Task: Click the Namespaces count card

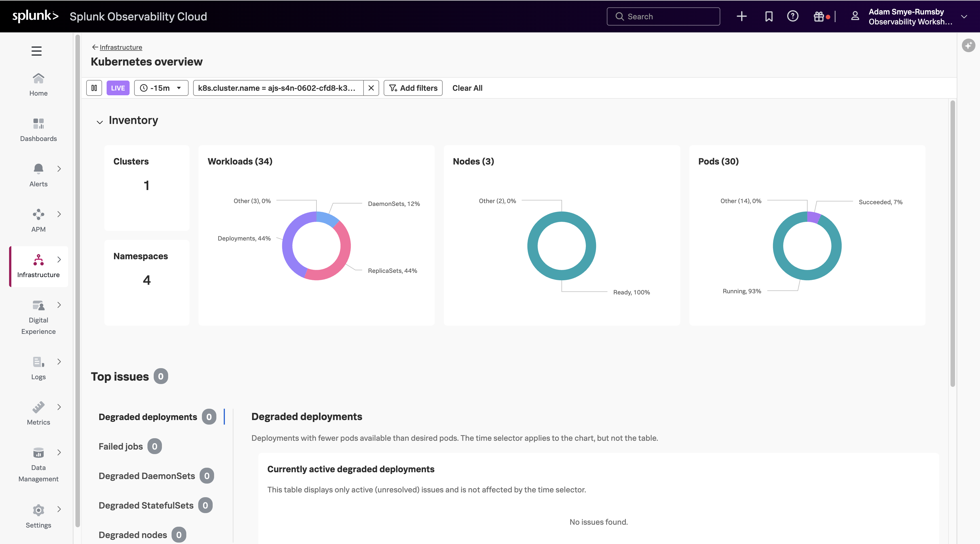Action: [147, 282]
